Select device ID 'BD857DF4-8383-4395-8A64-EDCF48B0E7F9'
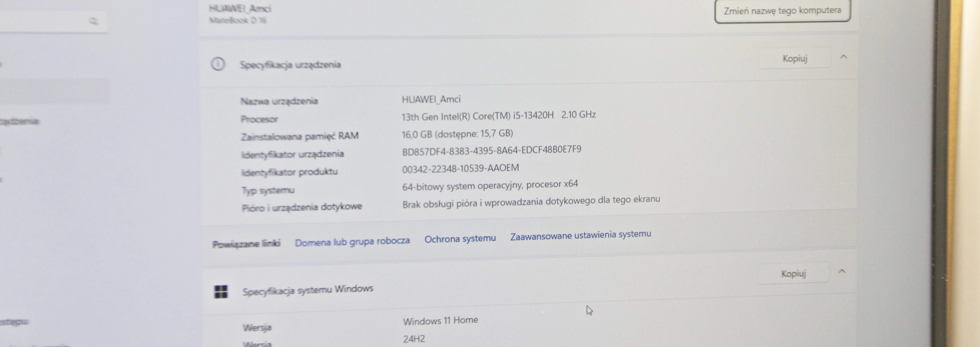The height and width of the screenshot is (347, 980). point(492,150)
